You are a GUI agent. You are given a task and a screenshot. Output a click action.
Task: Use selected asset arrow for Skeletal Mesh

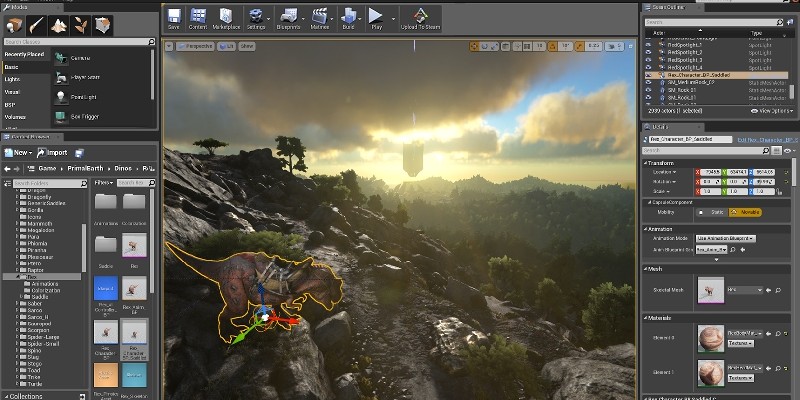768,290
